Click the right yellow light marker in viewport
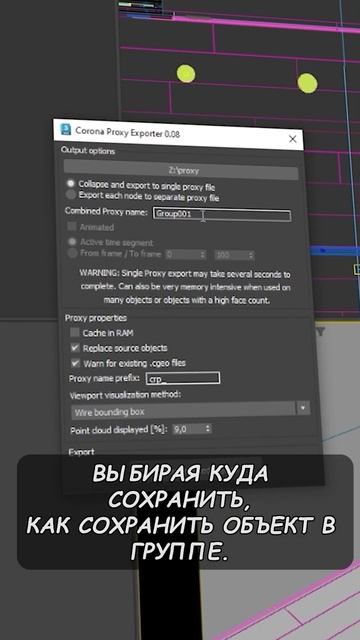Screen dimensions: 360x640 pyautogui.click(x=307, y=83)
